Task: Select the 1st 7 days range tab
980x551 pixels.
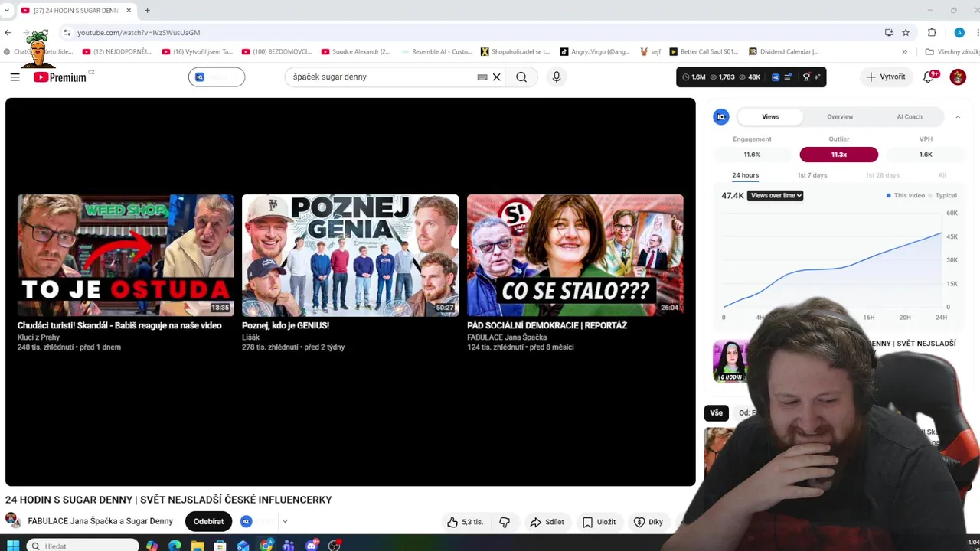Action: pyautogui.click(x=812, y=175)
